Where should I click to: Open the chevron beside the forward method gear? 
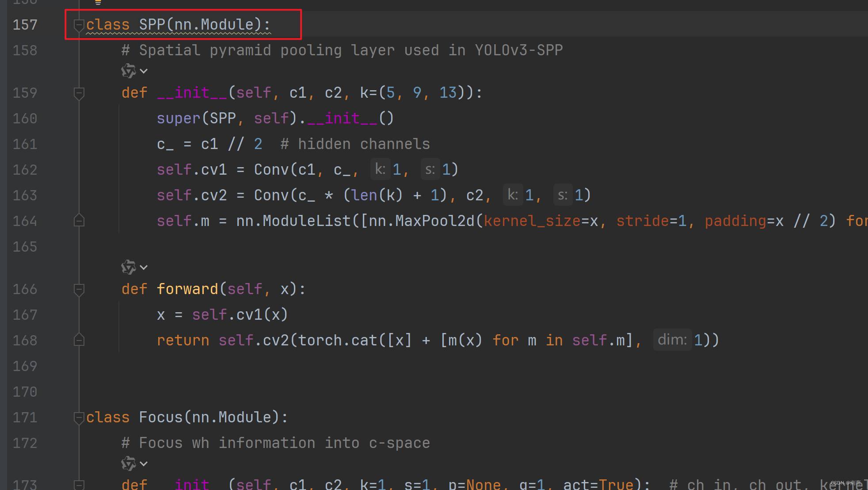[x=144, y=267]
